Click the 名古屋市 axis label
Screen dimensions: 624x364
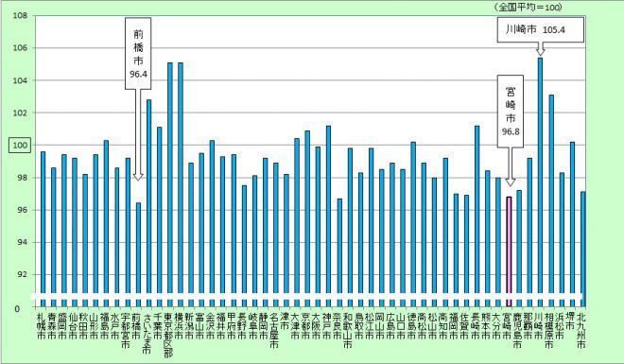click(273, 331)
